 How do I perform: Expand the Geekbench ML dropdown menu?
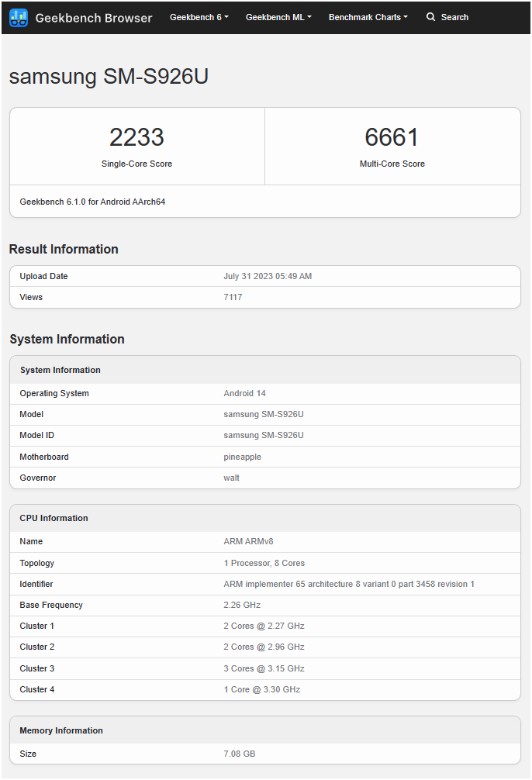pos(278,17)
